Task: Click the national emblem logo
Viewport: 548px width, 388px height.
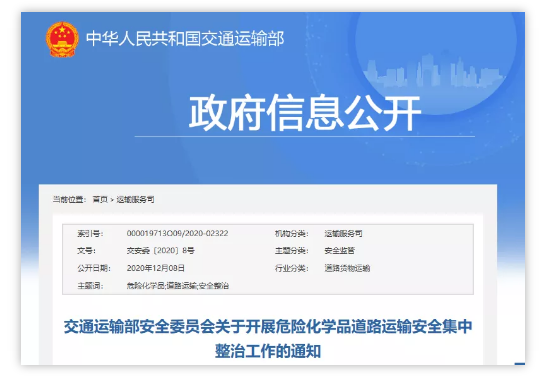Action: [x=62, y=39]
